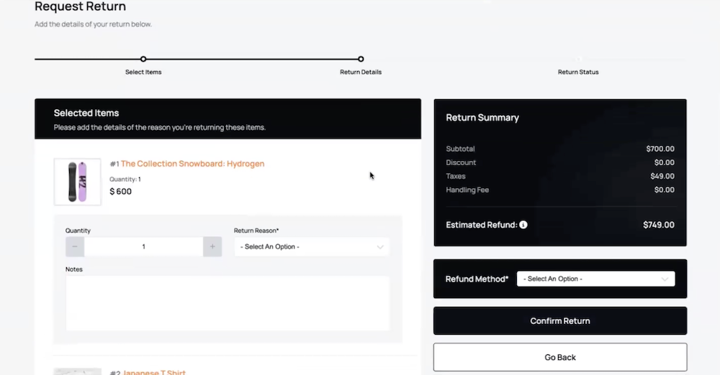
Task: Click the Refund Method chevron arrow
Action: click(x=664, y=279)
